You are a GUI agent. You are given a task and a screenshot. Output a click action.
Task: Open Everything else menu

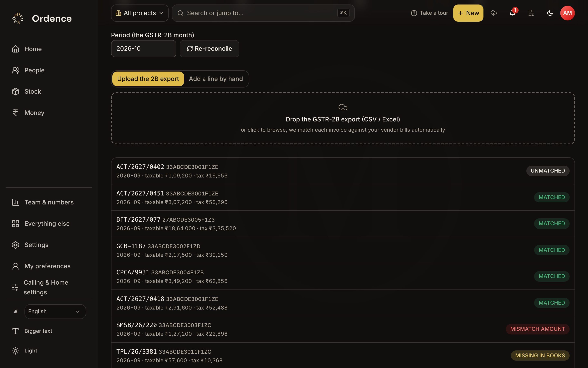point(49,223)
